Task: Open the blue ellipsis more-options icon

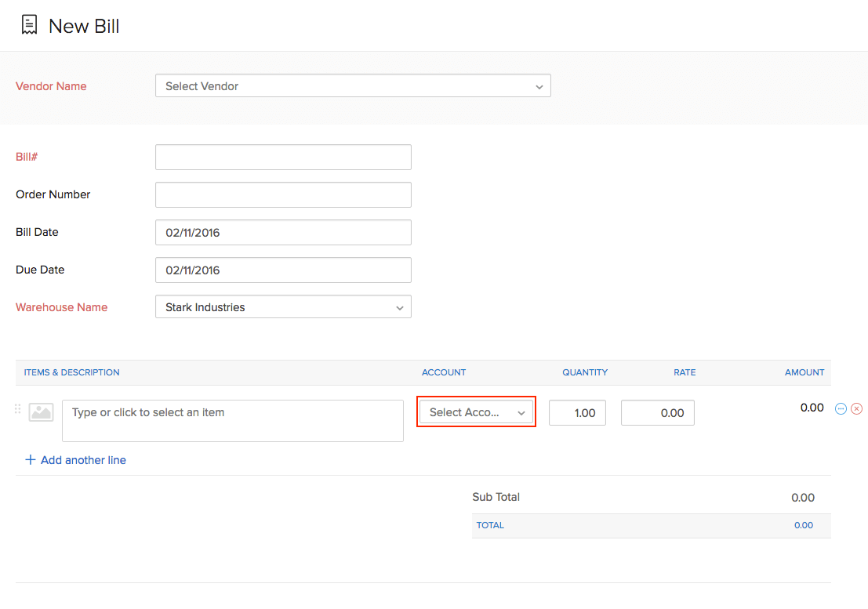Action: (x=840, y=408)
